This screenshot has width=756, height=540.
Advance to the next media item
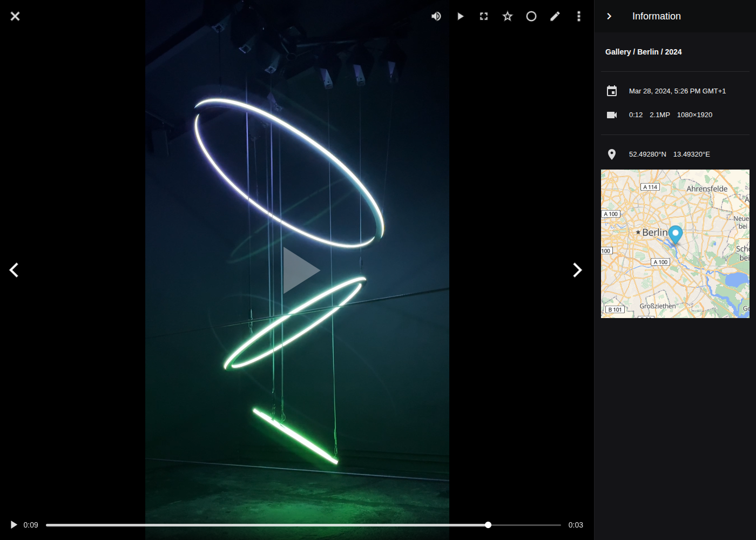click(x=577, y=270)
